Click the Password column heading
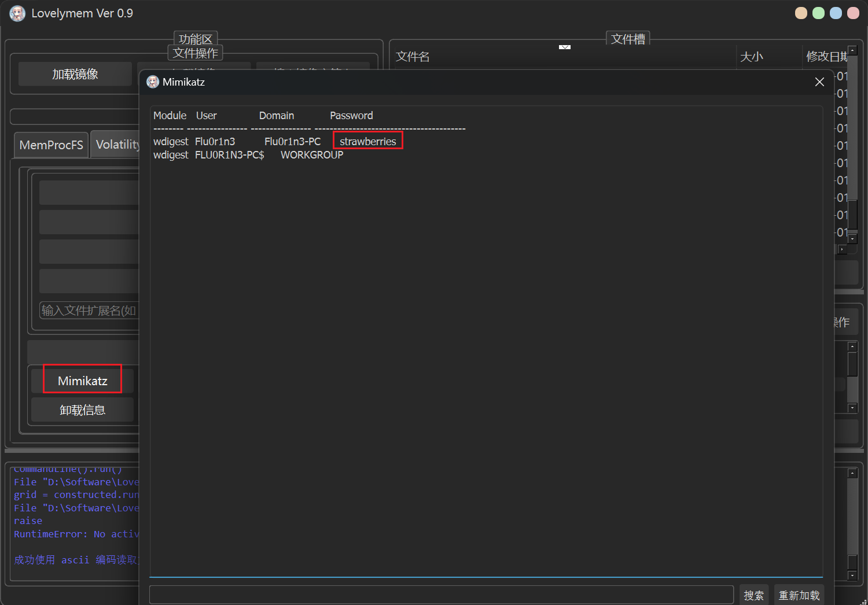 [351, 116]
